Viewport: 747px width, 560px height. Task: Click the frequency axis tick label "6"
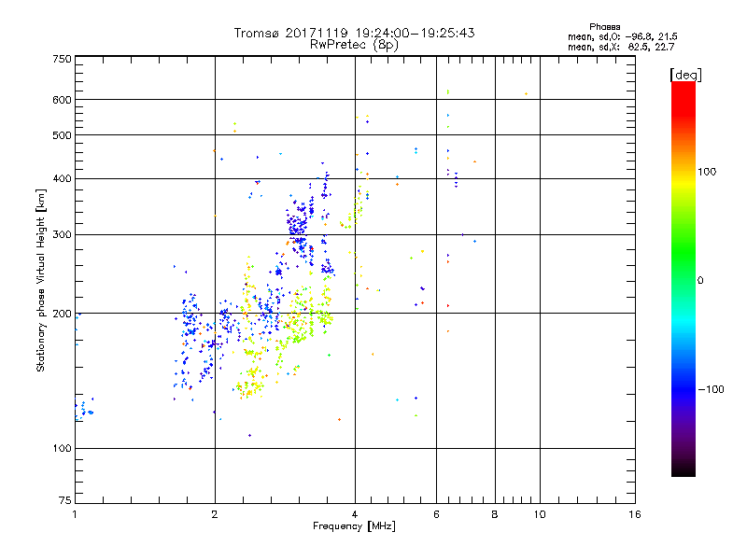tap(436, 514)
